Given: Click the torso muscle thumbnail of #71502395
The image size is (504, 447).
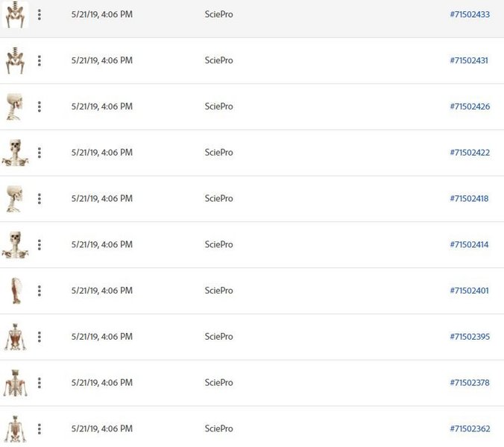Looking at the screenshot, I should click(x=15, y=337).
